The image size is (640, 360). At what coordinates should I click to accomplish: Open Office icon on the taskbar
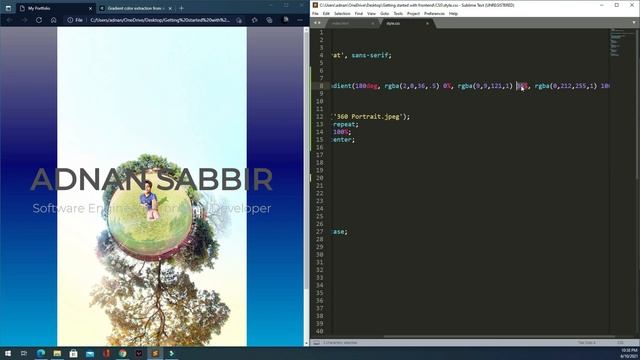(106, 353)
